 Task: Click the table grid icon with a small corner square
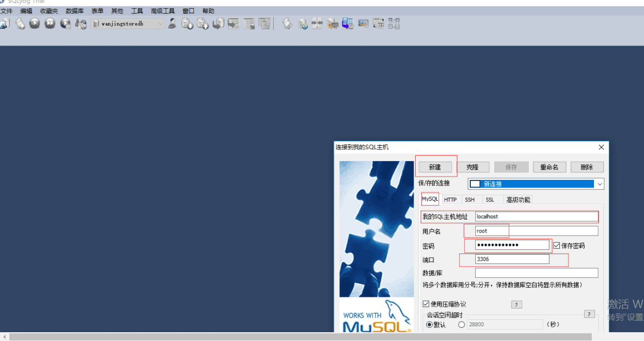(x=249, y=24)
